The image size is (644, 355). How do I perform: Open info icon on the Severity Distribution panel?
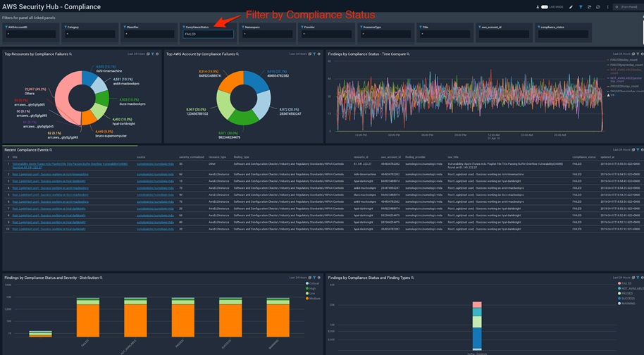pyautogui.click(x=319, y=278)
